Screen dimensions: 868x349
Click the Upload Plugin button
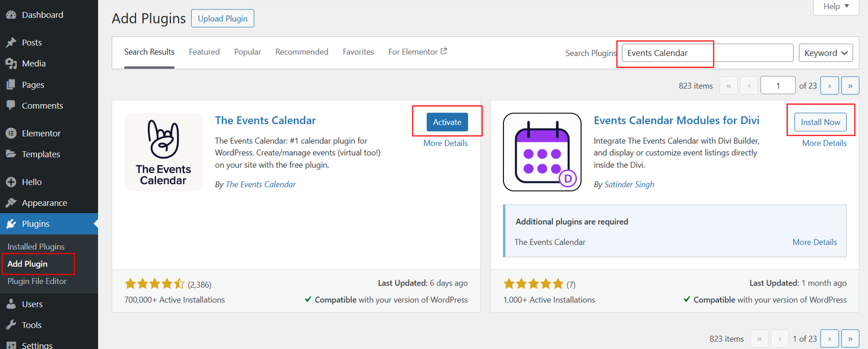click(222, 18)
